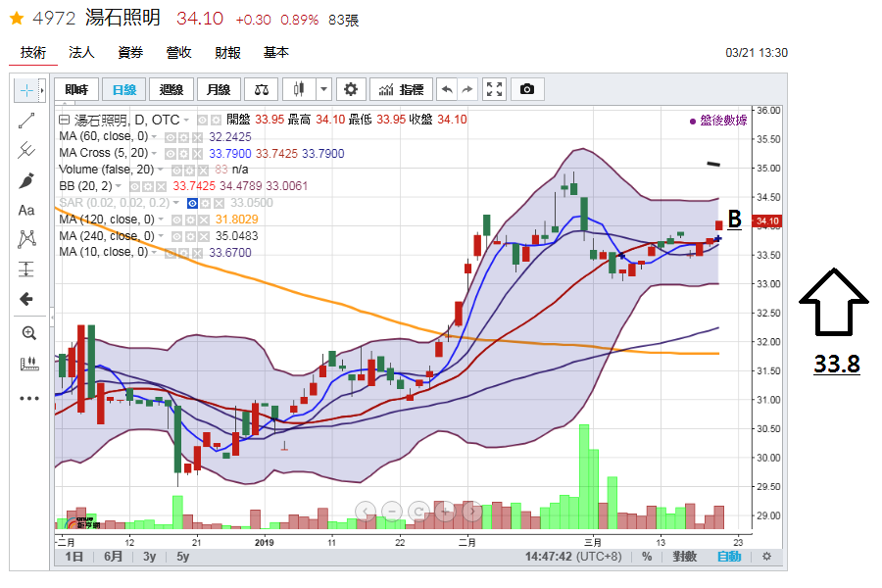Image resolution: width=882 pixels, height=588 pixels.
Task: Select the 週線 weekly interval
Action: pos(171,89)
